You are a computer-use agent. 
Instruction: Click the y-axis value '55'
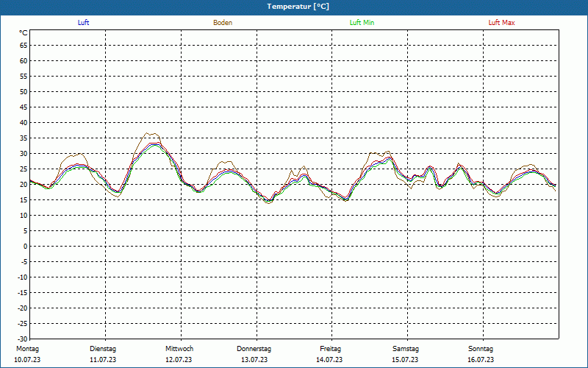tap(24, 77)
